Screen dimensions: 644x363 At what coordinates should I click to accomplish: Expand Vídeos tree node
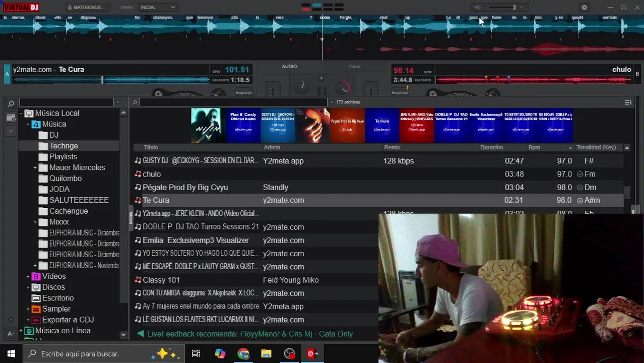coord(28,276)
